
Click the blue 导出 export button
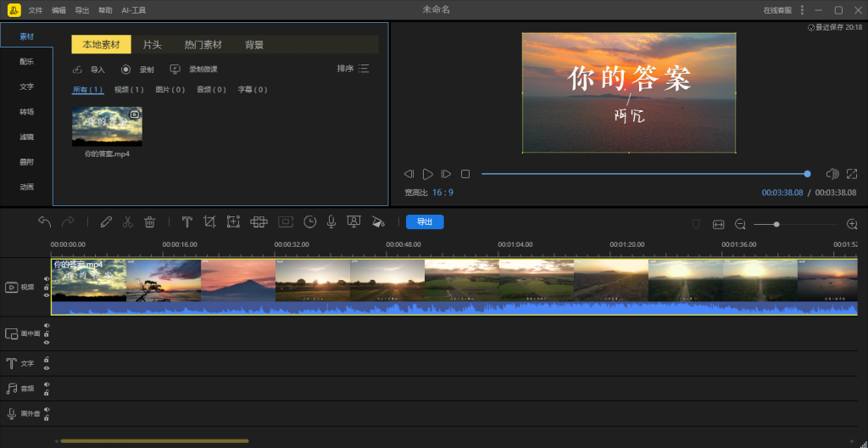pos(425,222)
